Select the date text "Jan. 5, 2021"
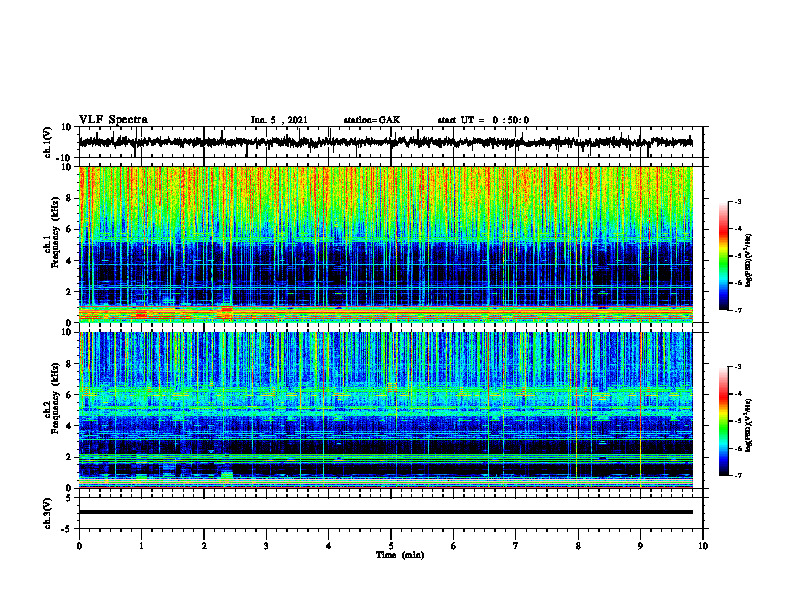The height and width of the screenshot is (612, 792). [x=279, y=120]
